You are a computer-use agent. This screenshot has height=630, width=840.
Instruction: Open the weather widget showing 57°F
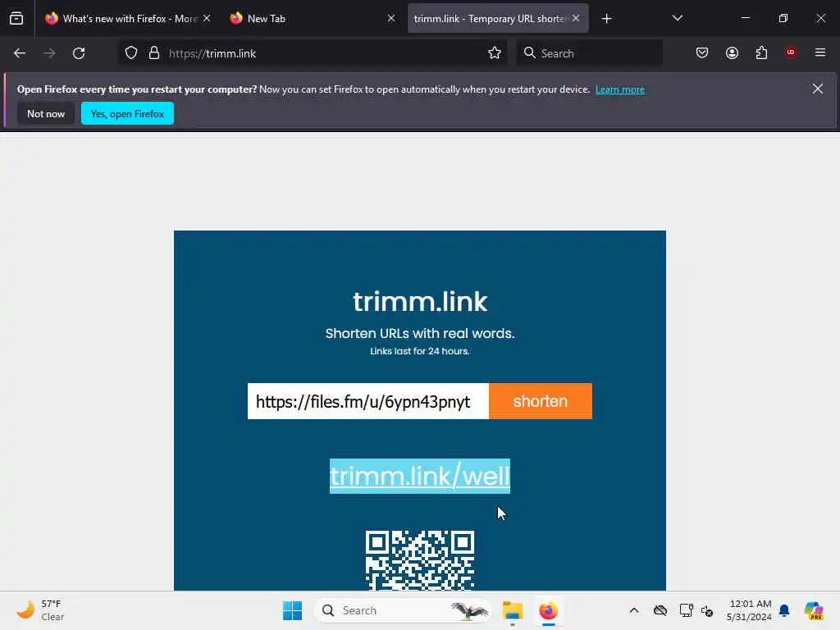41,610
